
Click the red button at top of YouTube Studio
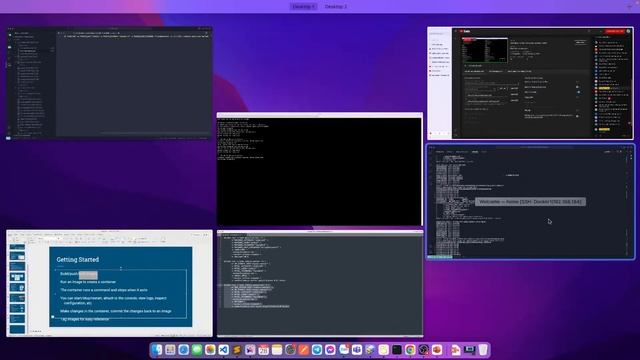[x=615, y=31]
